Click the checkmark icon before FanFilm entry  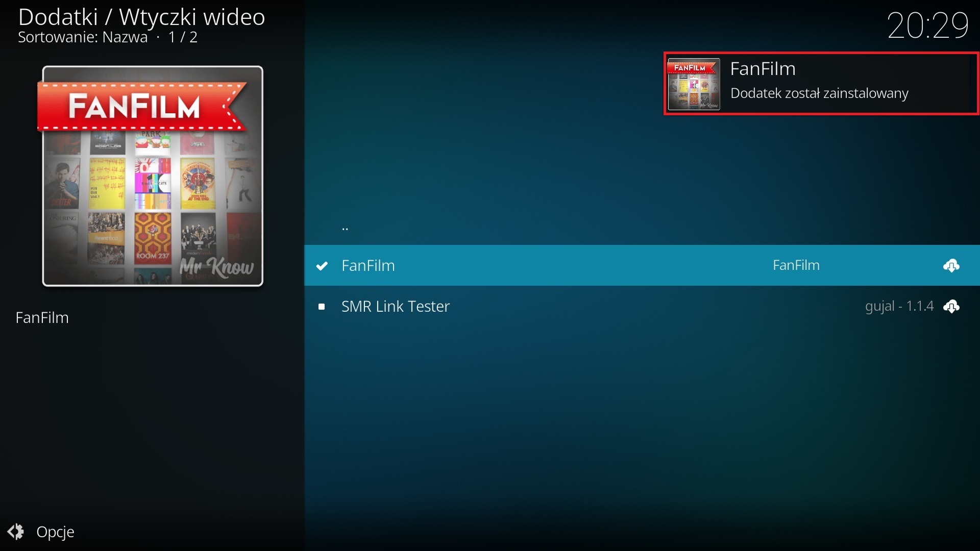point(322,266)
